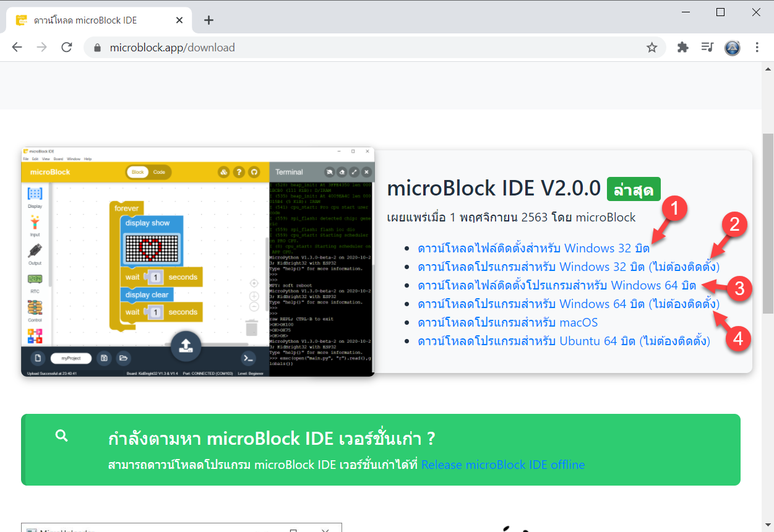This screenshot has width=774, height=532.
Task: Download Windows 64-bit portable program link
Action: (568, 304)
